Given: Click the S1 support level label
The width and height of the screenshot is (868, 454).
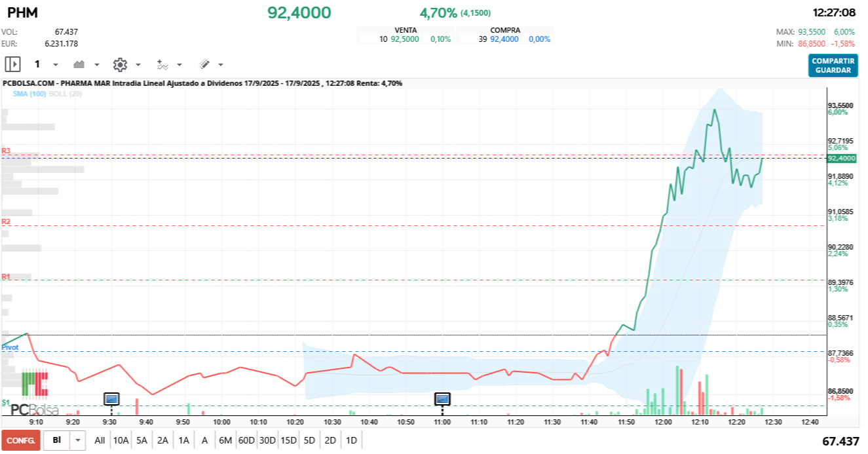Looking at the screenshot, I should tap(5, 402).
